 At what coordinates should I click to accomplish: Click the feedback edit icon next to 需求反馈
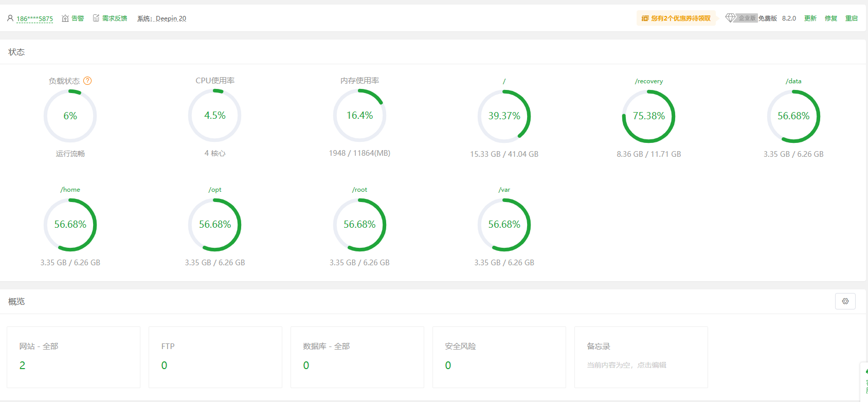pos(96,18)
